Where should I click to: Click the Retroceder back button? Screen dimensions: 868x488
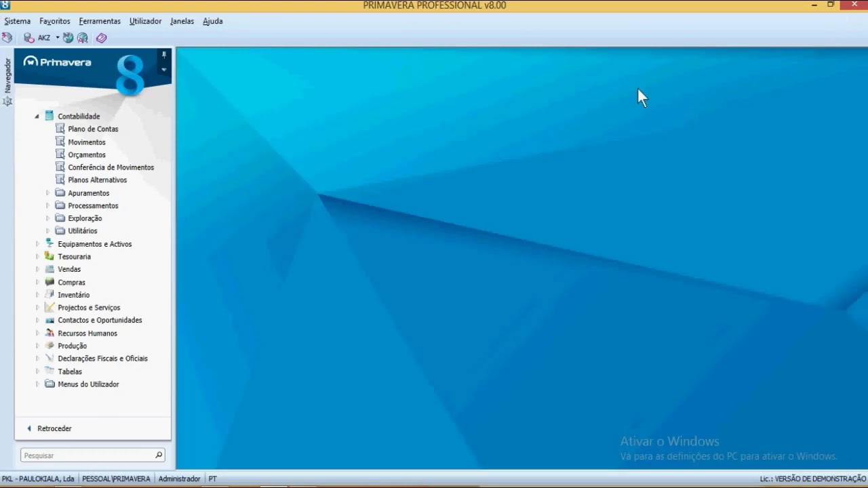pyautogui.click(x=49, y=428)
